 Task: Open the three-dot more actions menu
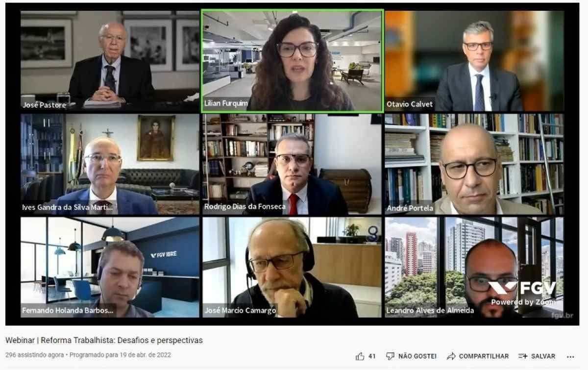(570, 356)
